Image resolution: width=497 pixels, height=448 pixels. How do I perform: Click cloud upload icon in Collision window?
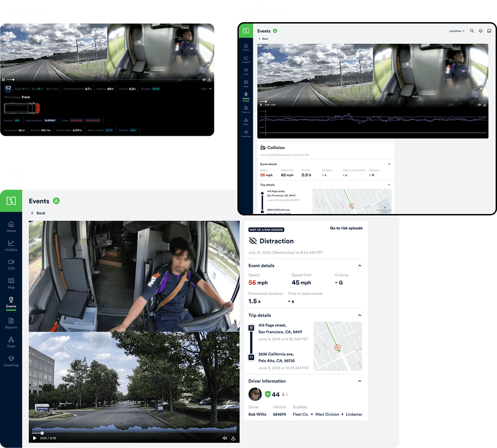coord(481,31)
